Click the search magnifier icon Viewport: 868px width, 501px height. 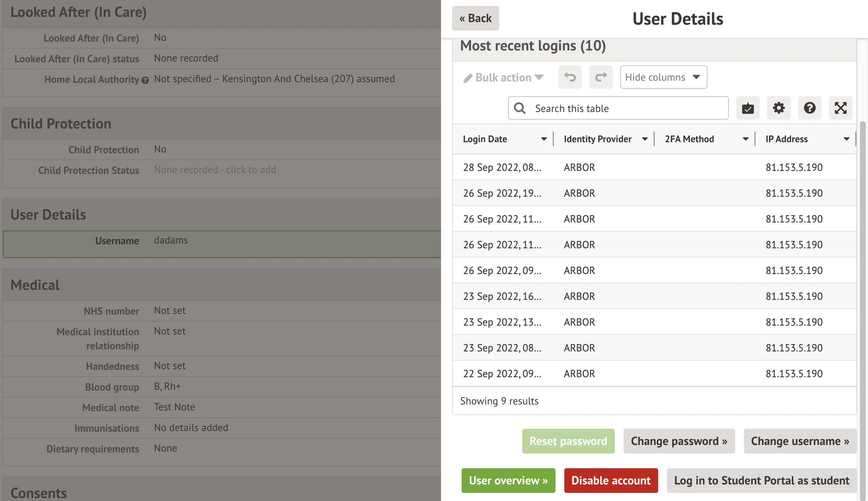520,108
